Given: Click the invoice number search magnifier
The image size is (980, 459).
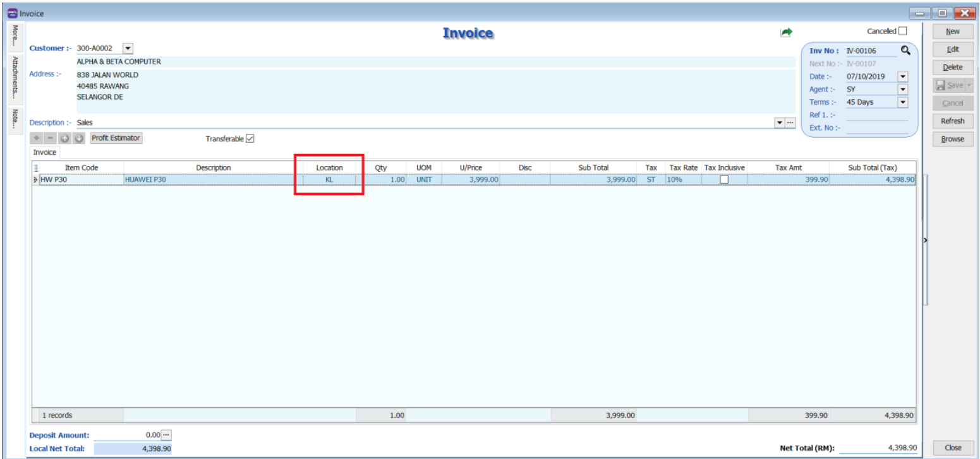Looking at the screenshot, I should (x=905, y=51).
